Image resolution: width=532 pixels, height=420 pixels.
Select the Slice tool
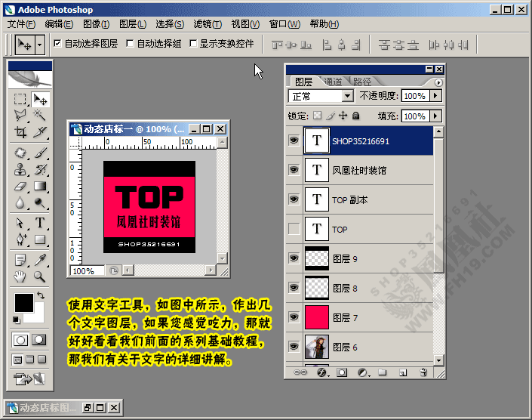tap(40, 131)
